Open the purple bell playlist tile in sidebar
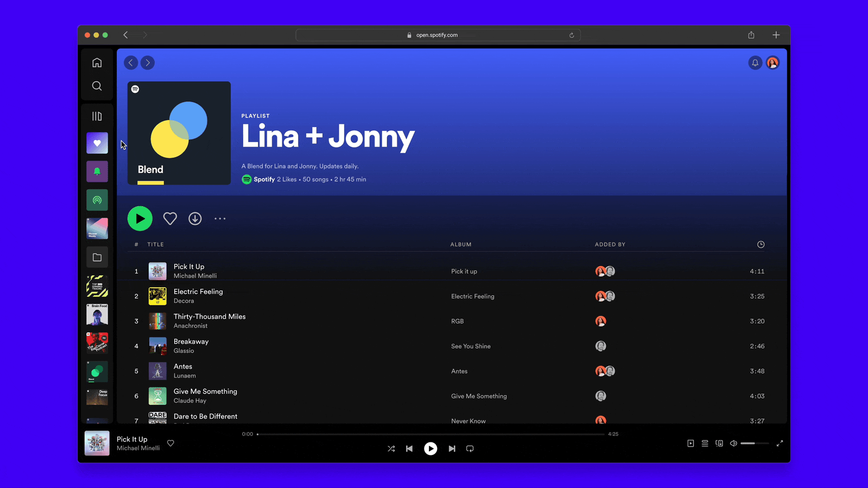Viewport: 868px width, 488px height. tap(97, 172)
